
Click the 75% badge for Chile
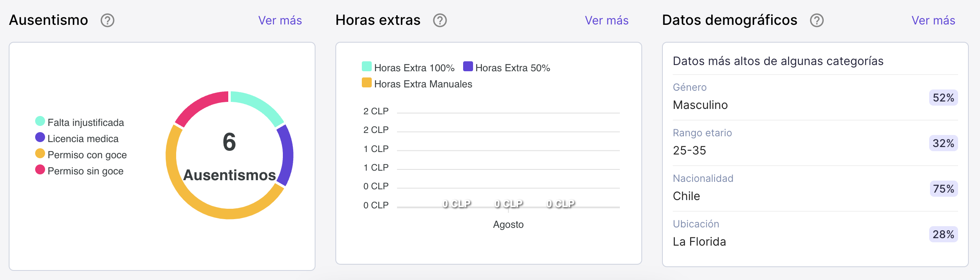pos(943,189)
